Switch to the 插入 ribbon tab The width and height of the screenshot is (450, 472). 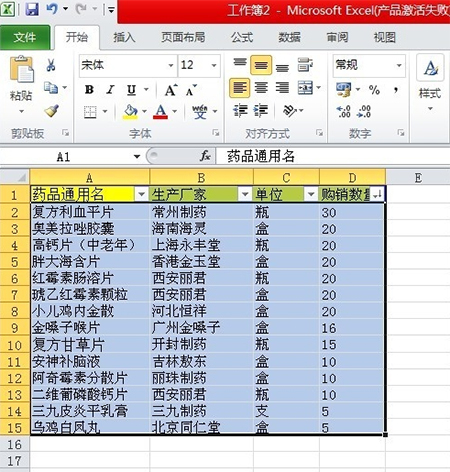pyautogui.click(x=124, y=37)
